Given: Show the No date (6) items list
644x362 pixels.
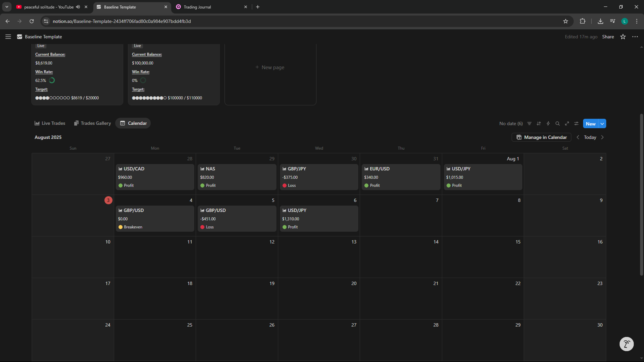Looking at the screenshot, I should tap(511, 123).
